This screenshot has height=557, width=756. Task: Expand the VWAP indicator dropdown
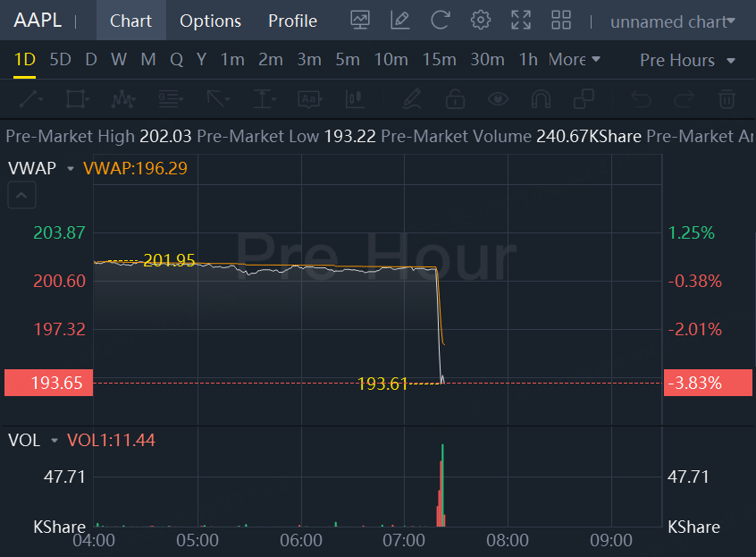click(67, 167)
